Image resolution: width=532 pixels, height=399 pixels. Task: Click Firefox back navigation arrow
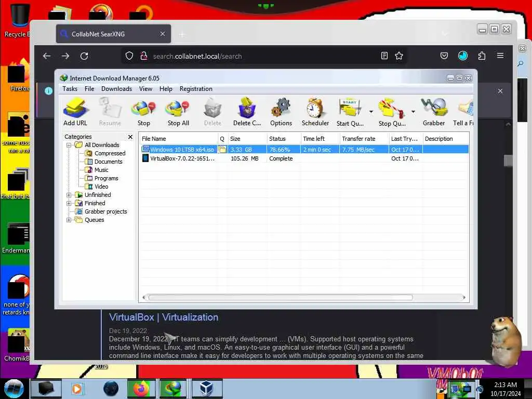click(x=47, y=56)
